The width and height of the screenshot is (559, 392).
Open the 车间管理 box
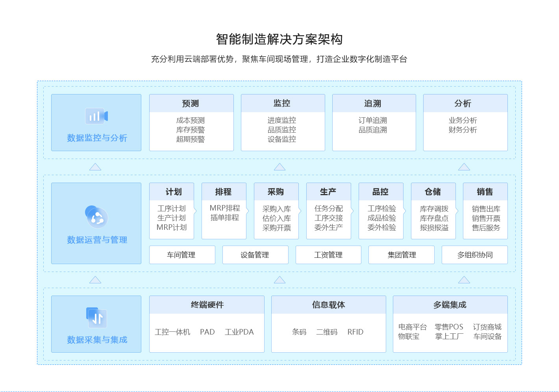182,255
